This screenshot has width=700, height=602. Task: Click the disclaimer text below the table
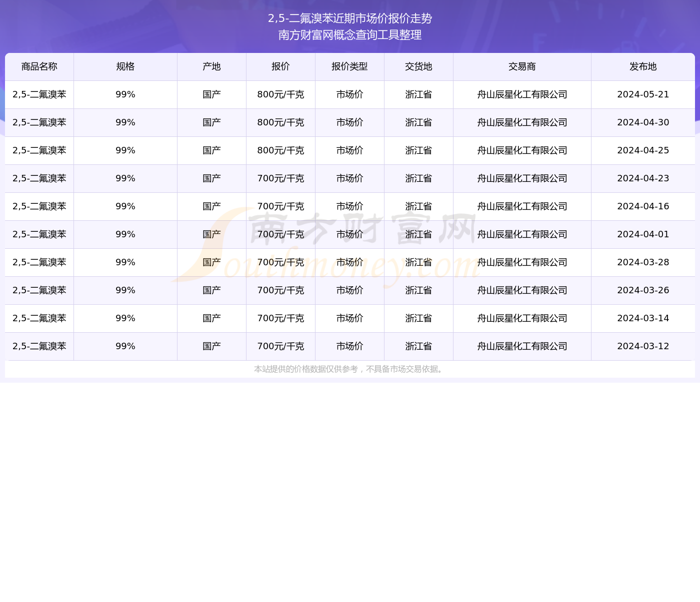point(349,369)
